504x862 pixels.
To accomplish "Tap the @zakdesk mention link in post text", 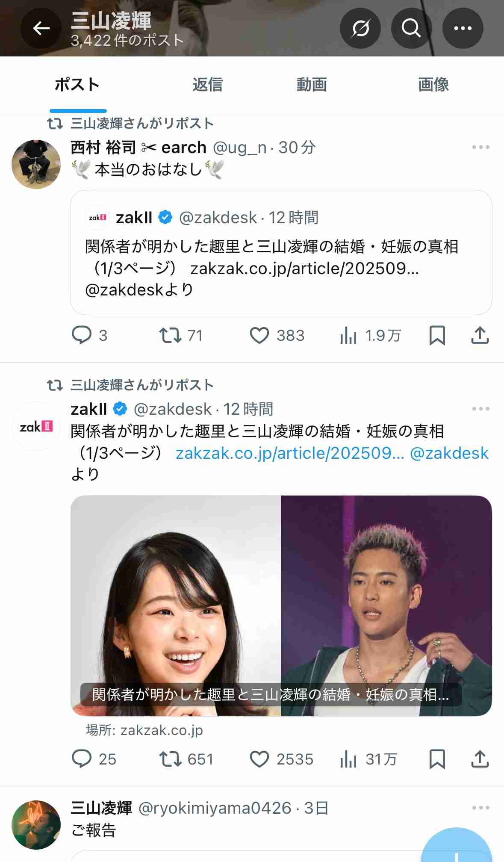I will click(x=449, y=453).
